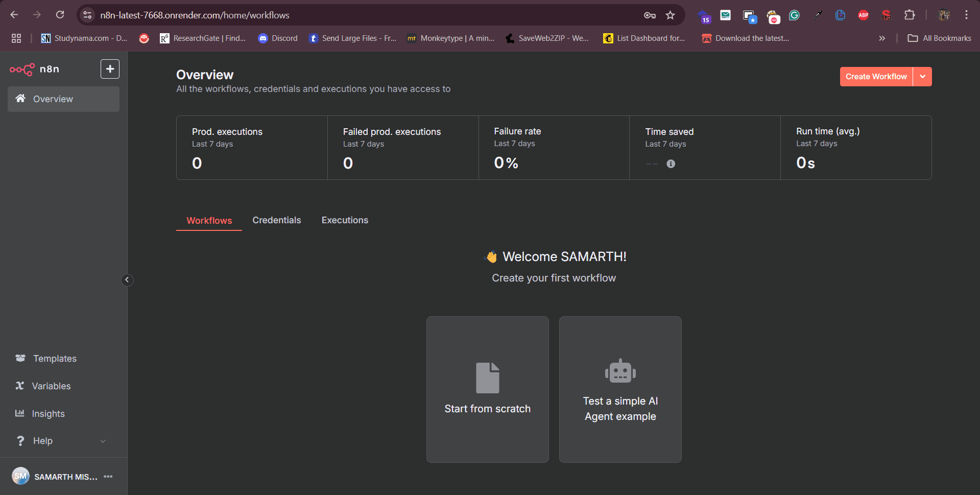Switch to the Executions tab
Screen dimensions: 980x495
coord(345,220)
